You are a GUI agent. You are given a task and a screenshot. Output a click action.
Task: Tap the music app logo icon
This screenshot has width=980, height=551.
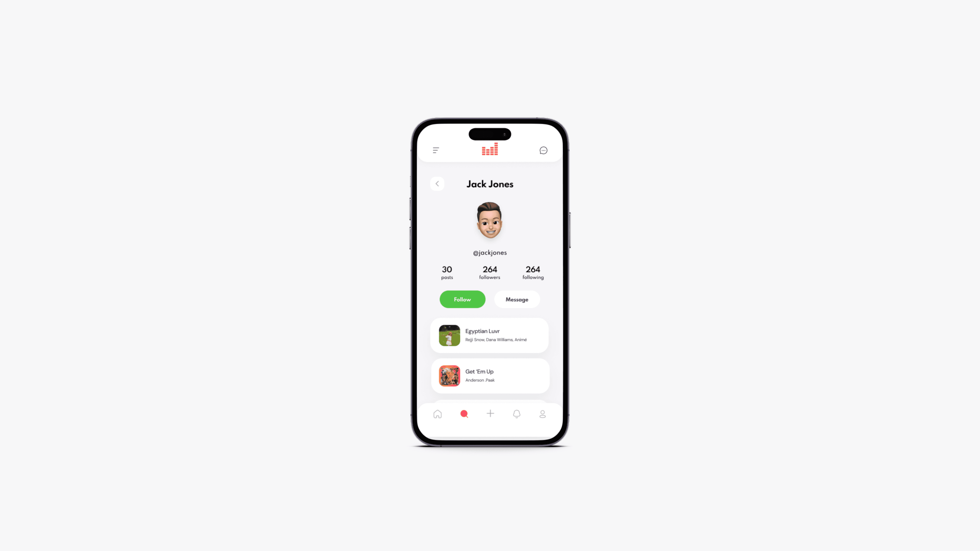489,149
